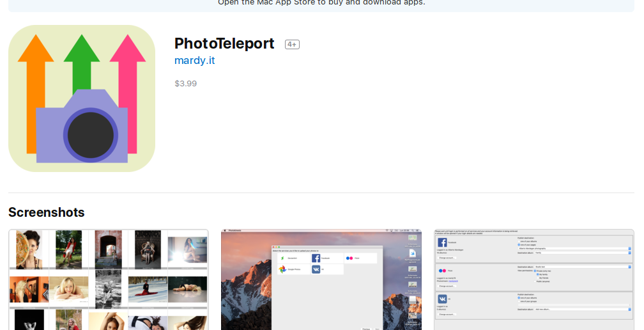Click the Facebook logo in the account settings screenshot

(442, 242)
